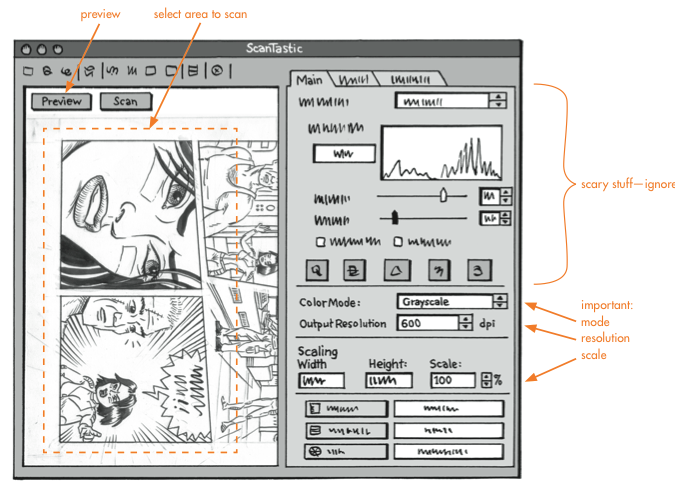The image size is (675, 481).
Task: Click the stepper beside the upper slider
Action: [x=506, y=197]
